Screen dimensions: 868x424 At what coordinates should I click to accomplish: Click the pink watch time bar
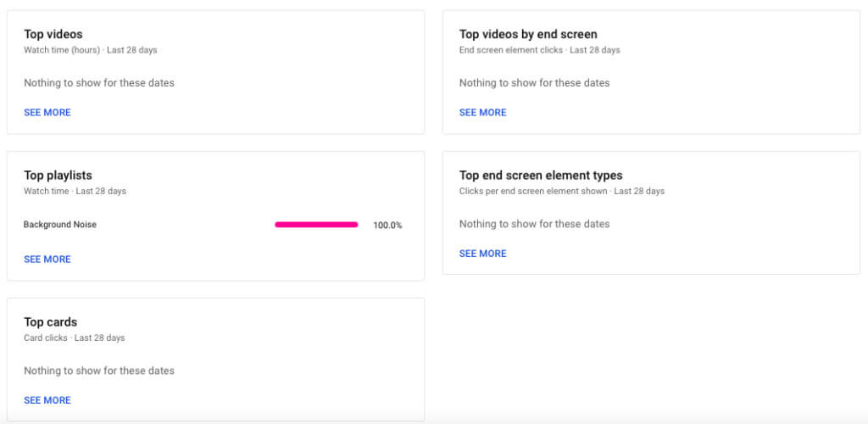[316, 225]
